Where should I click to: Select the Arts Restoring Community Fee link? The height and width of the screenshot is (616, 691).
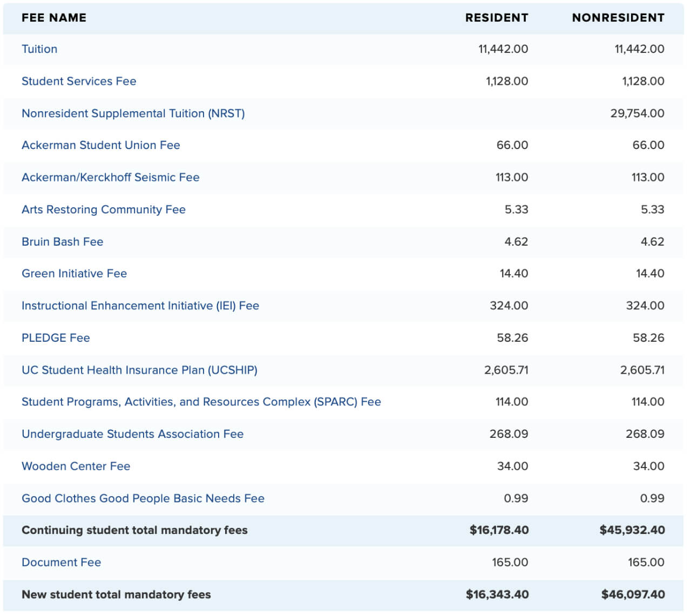coord(104,209)
